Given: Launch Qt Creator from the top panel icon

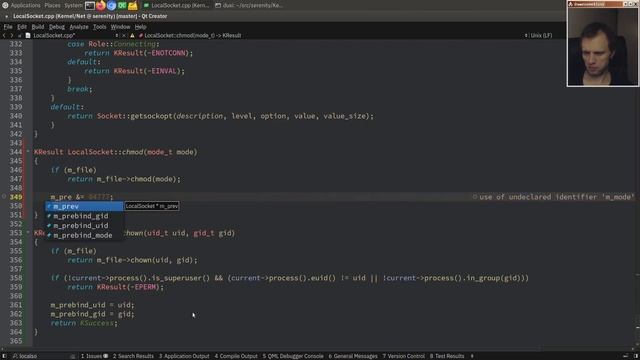Looking at the screenshot, I should click(122, 5).
